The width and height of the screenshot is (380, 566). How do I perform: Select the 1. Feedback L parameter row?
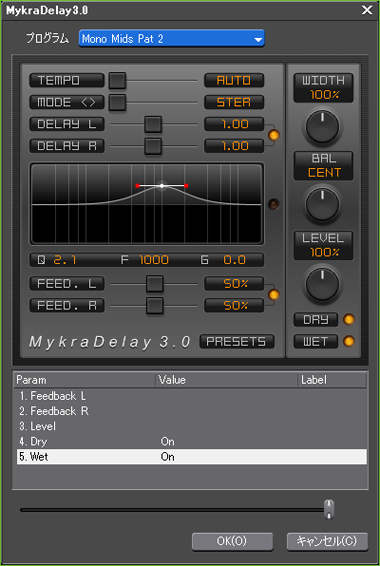[x=192, y=396]
